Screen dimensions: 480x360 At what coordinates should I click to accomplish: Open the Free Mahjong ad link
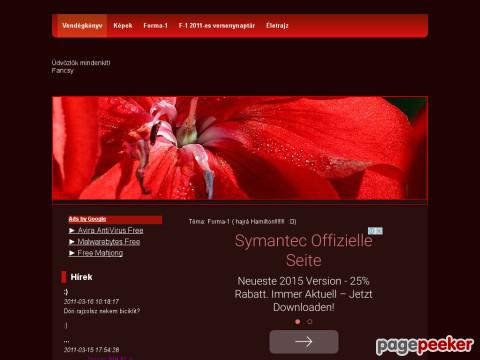click(x=100, y=253)
